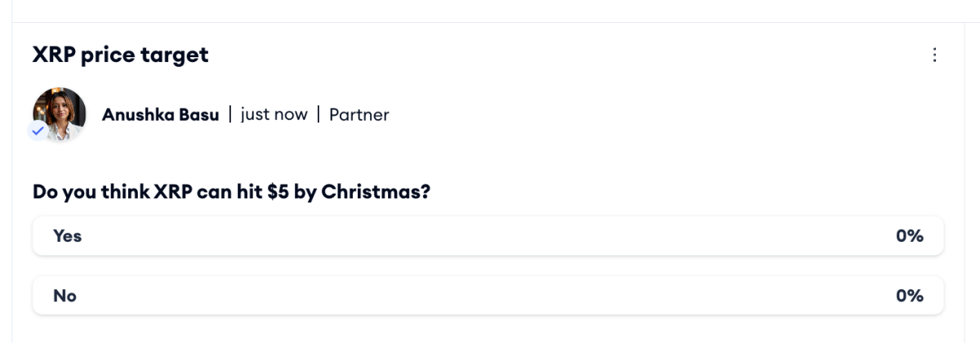Click the poll question about XRP hitting $5
The height and width of the screenshot is (343, 980).
[x=231, y=193]
